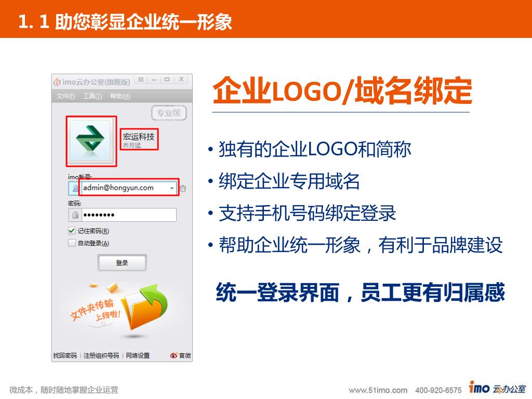Click the trash icon beside account field
This screenshot has width=532, height=399.
click(183, 188)
